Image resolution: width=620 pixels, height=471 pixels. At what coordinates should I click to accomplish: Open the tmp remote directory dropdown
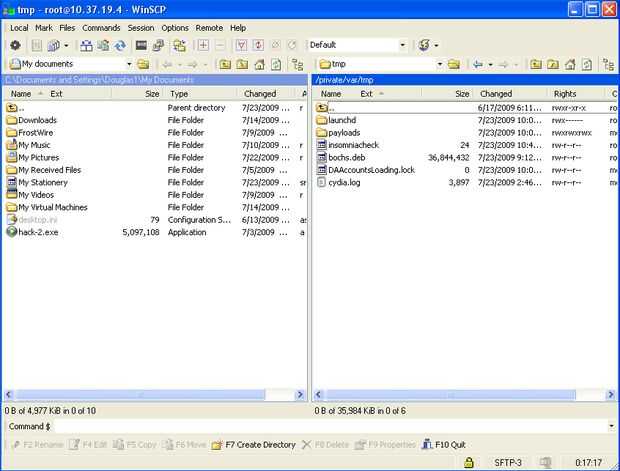440,64
